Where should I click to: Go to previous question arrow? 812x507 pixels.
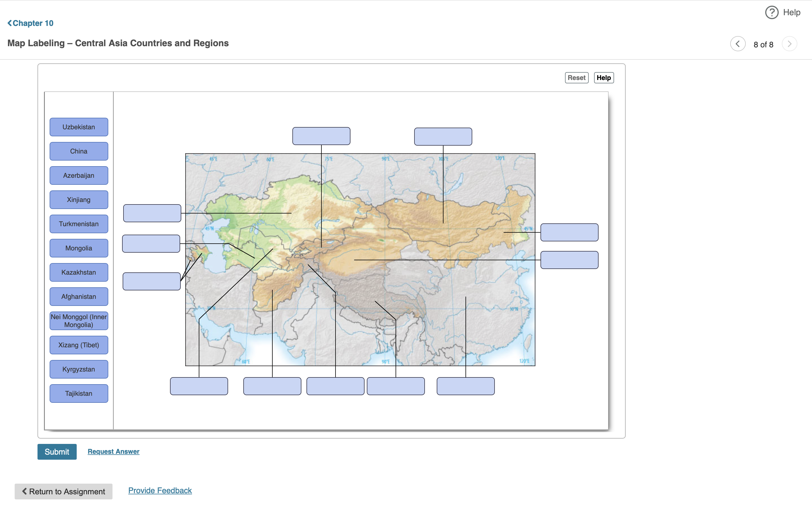pyautogui.click(x=738, y=44)
